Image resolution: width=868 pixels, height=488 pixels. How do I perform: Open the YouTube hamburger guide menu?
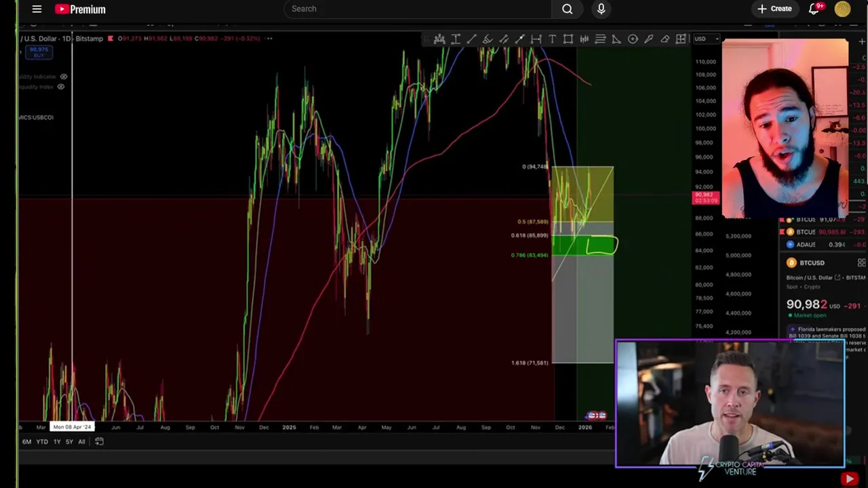click(37, 9)
